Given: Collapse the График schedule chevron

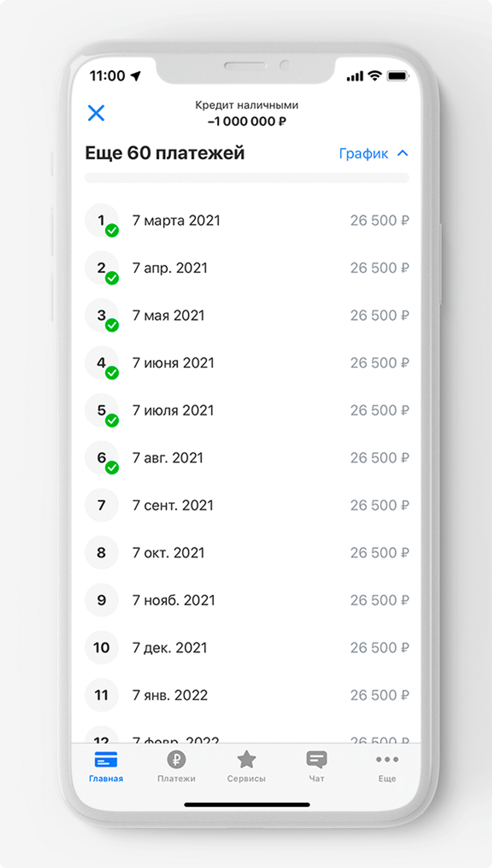Looking at the screenshot, I should point(402,153).
